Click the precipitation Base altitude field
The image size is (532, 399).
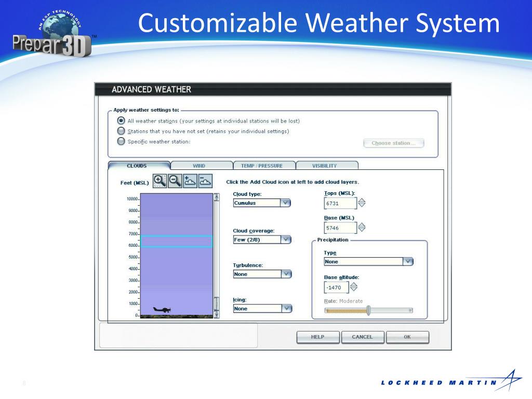point(336,287)
